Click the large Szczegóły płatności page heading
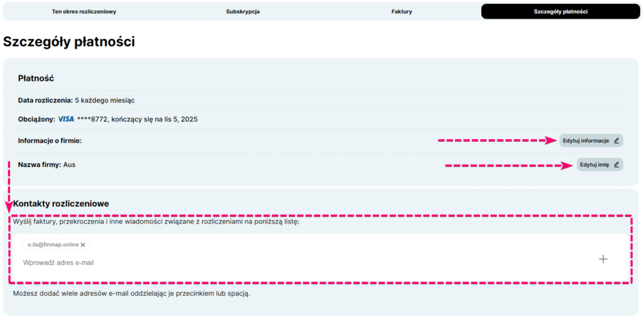The image size is (644, 318). 69,42
